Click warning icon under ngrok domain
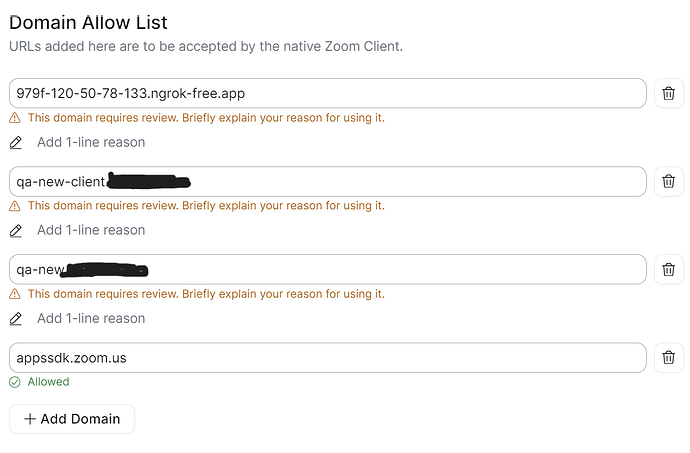Viewport: 690px width, 453px height. [15, 118]
